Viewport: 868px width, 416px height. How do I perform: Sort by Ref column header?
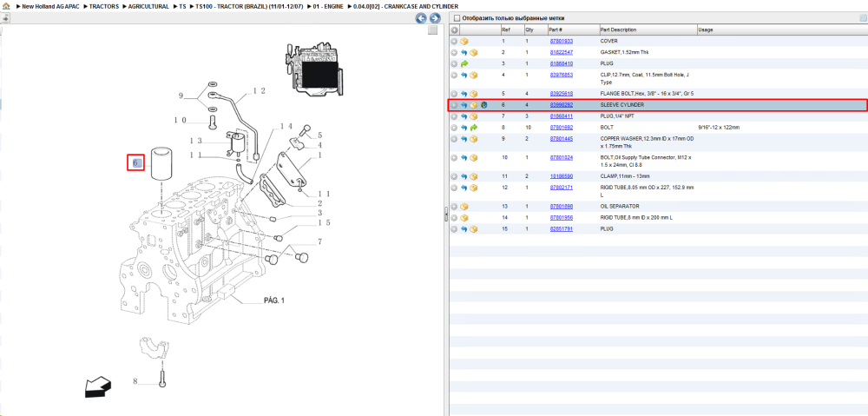(x=511, y=30)
